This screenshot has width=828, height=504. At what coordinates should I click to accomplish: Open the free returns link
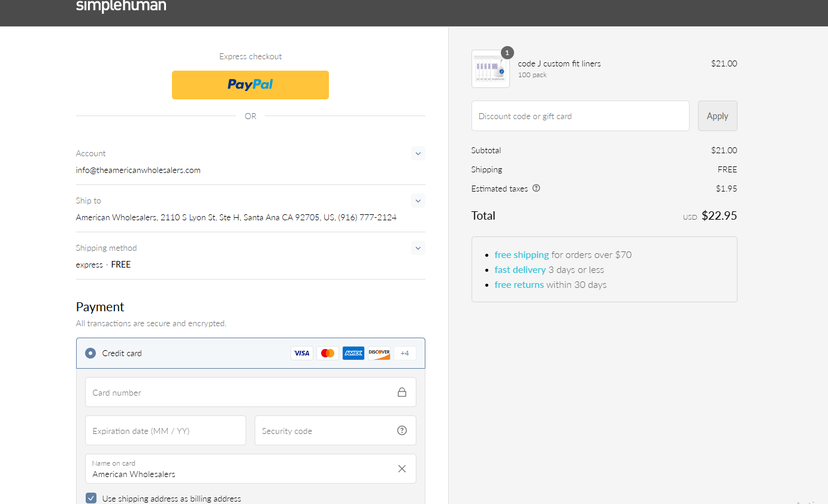pos(519,285)
